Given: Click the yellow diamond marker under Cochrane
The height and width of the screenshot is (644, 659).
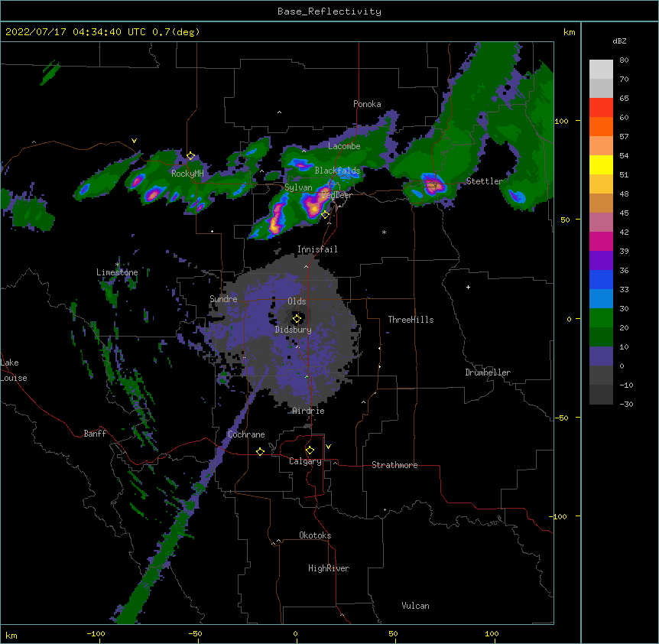Looking at the screenshot, I should (260, 451).
